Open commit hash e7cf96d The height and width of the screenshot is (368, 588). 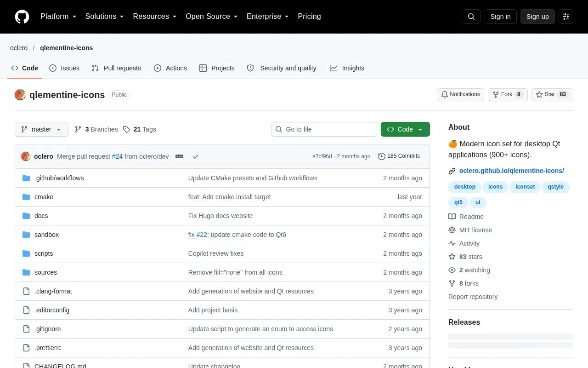(322, 156)
